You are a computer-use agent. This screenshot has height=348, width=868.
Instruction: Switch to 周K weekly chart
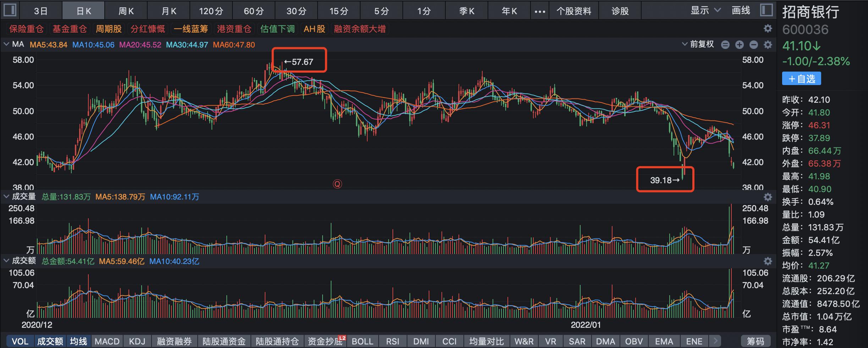pos(126,11)
